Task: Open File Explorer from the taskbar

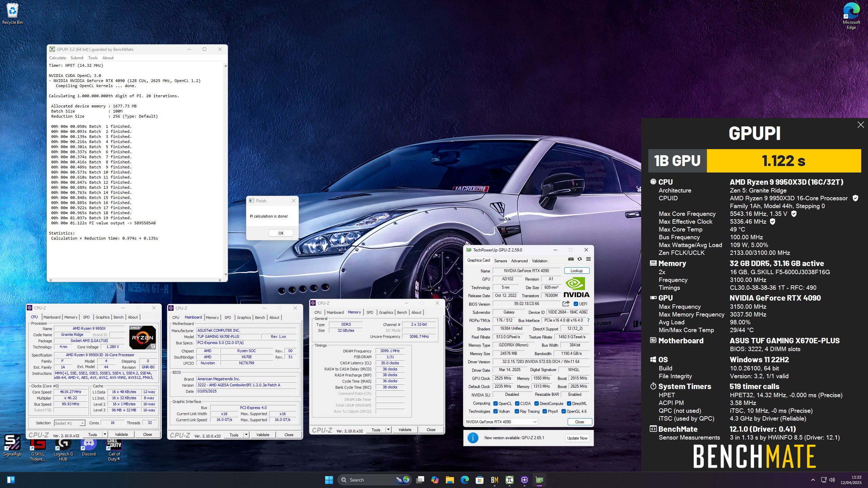Action: pos(450,480)
